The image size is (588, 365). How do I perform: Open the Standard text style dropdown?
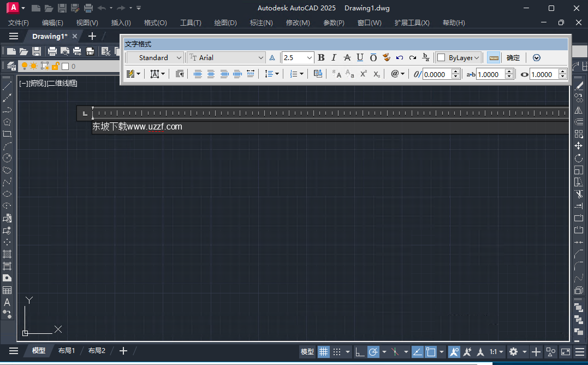point(155,57)
